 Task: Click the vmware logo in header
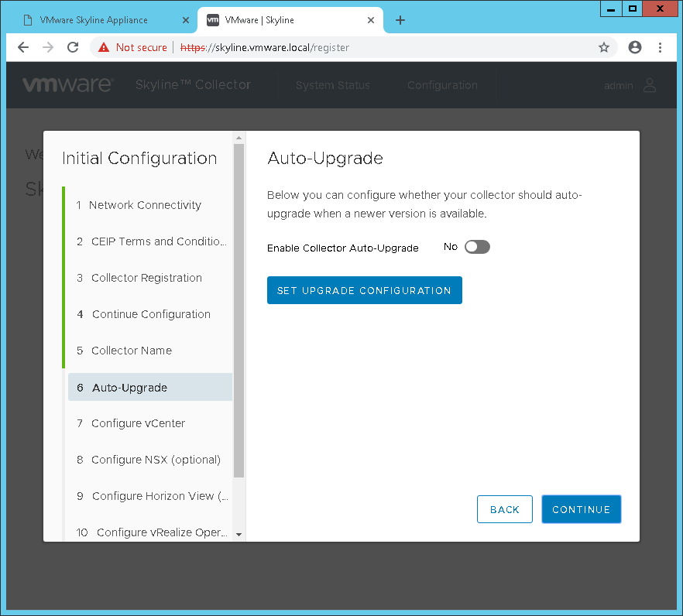68,84
